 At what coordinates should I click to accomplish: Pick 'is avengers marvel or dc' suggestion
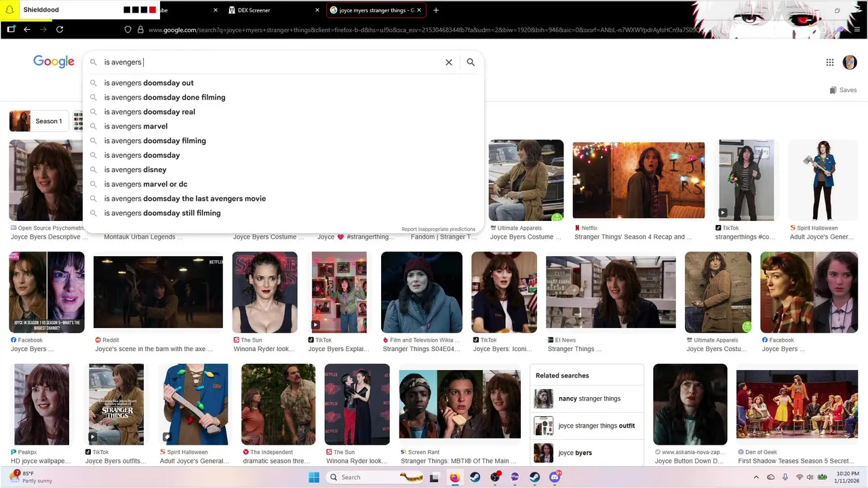[x=283, y=184]
